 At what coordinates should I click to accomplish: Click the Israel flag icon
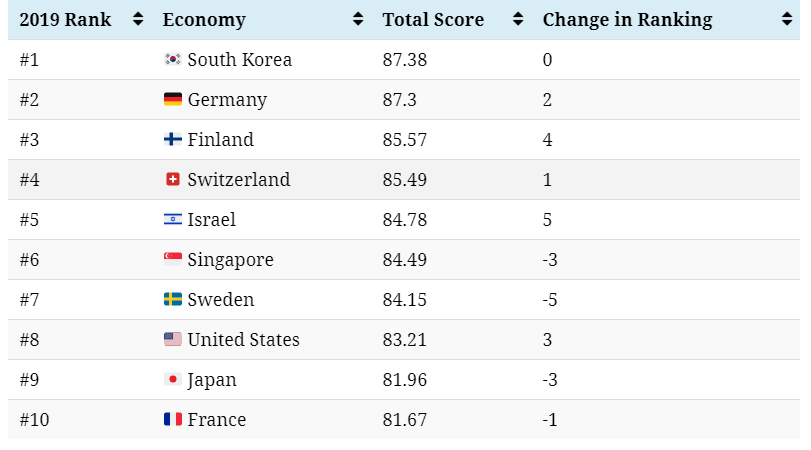172,220
